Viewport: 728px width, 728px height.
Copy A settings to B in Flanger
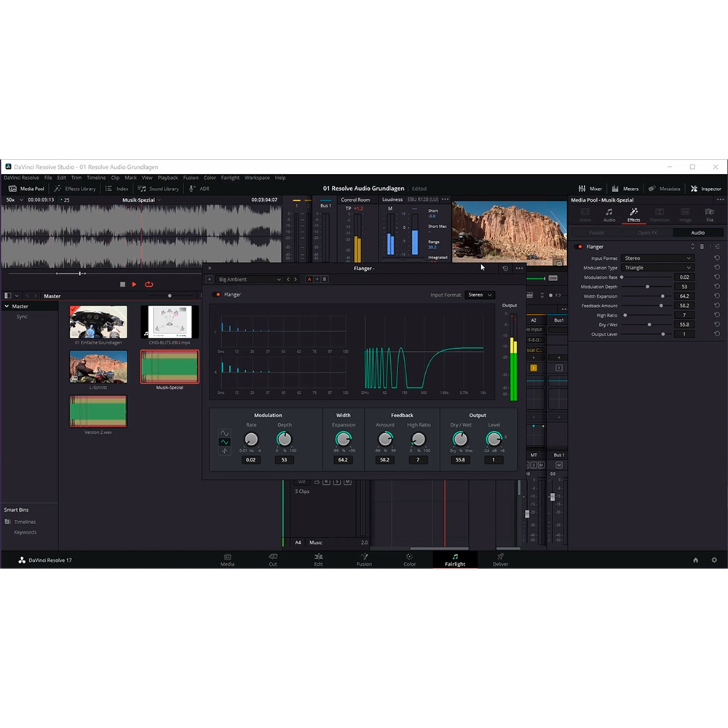317,279
